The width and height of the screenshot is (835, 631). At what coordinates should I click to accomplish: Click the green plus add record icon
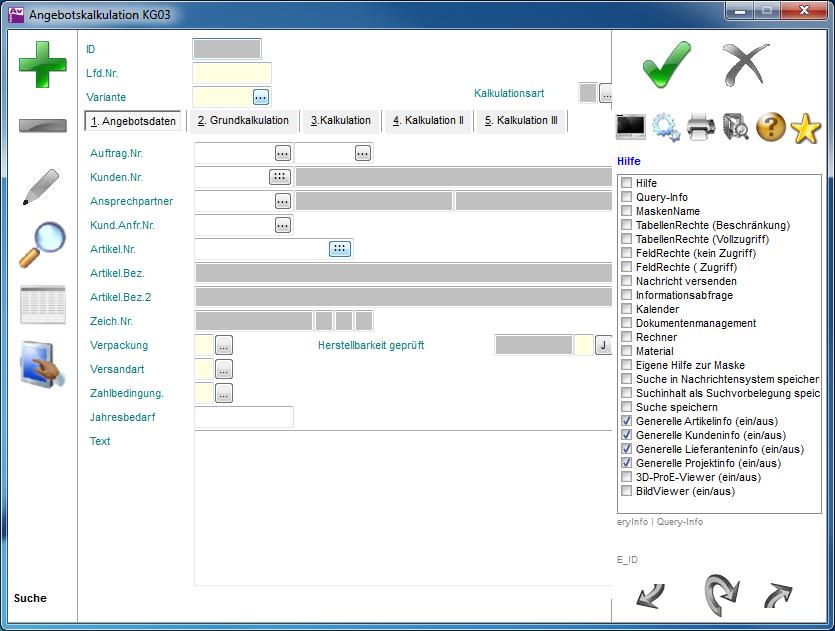point(43,66)
